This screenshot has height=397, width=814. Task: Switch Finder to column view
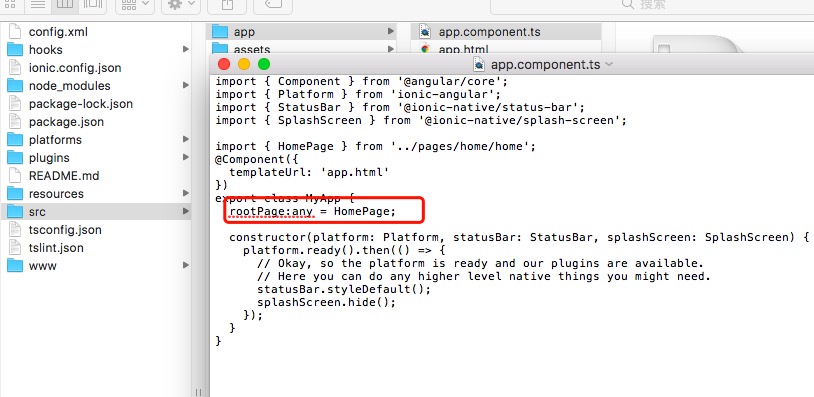tap(65, 4)
